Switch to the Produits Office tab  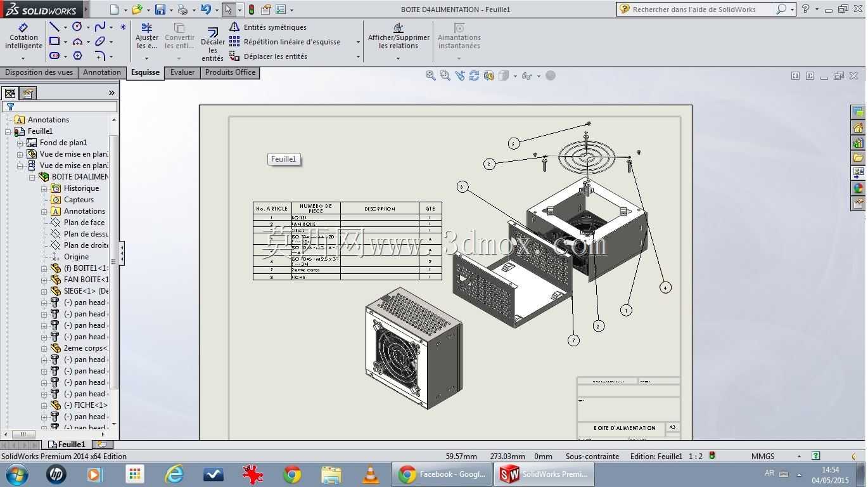click(x=230, y=72)
